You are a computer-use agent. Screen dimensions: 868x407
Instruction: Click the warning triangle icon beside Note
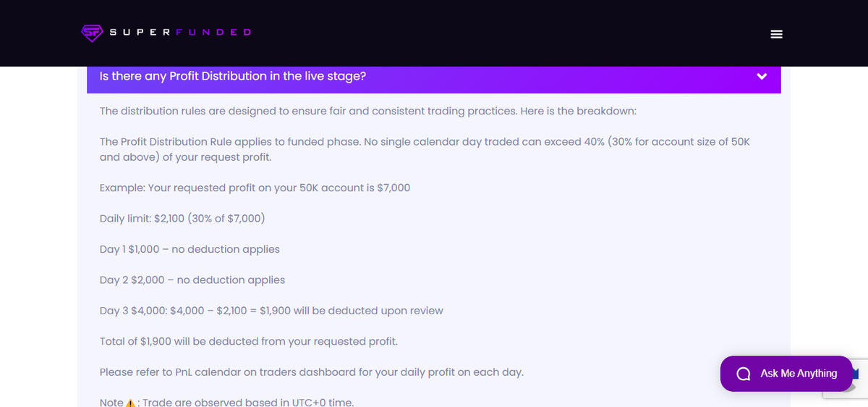click(x=131, y=403)
